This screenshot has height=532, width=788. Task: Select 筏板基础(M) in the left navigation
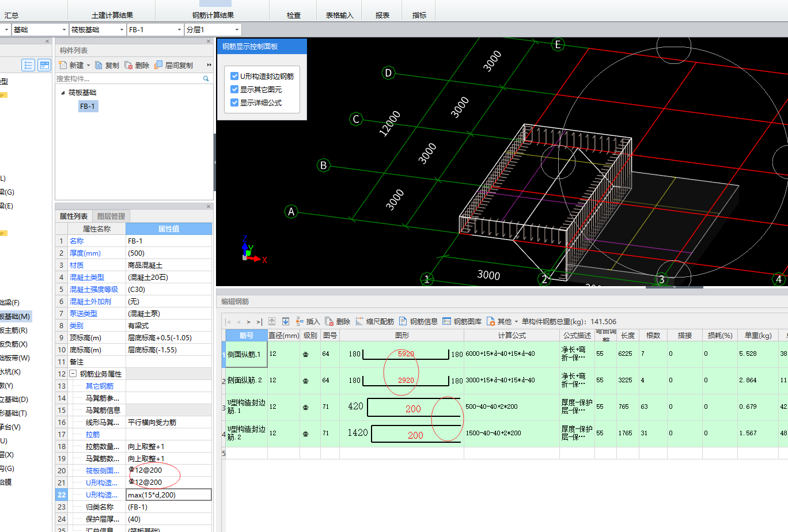coord(15,316)
